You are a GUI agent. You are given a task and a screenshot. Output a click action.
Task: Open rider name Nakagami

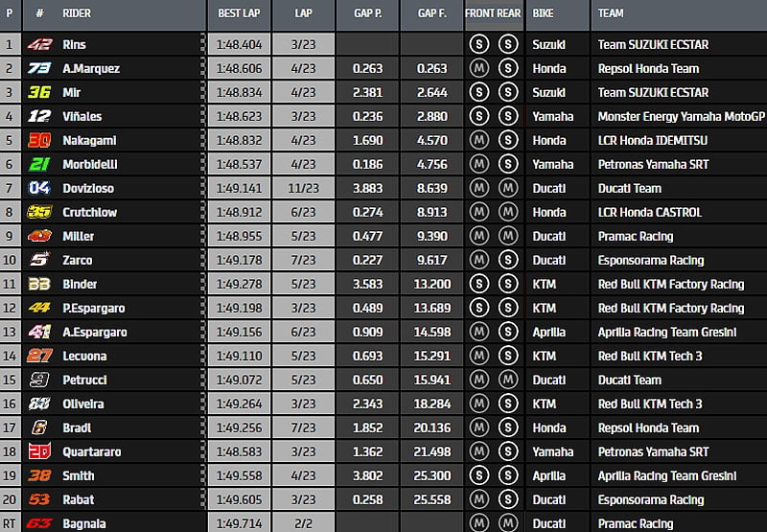[90, 140]
